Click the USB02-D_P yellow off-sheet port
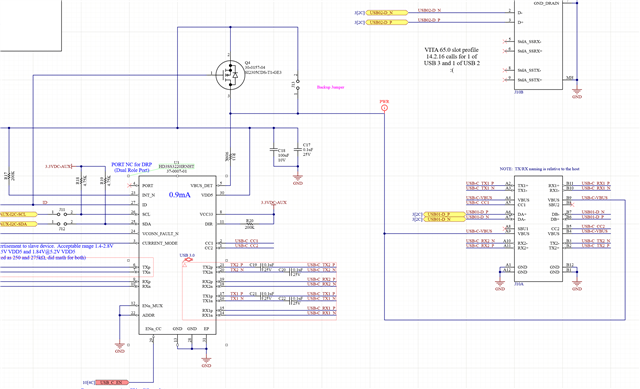Screen dimensions: 640x389 387,22
